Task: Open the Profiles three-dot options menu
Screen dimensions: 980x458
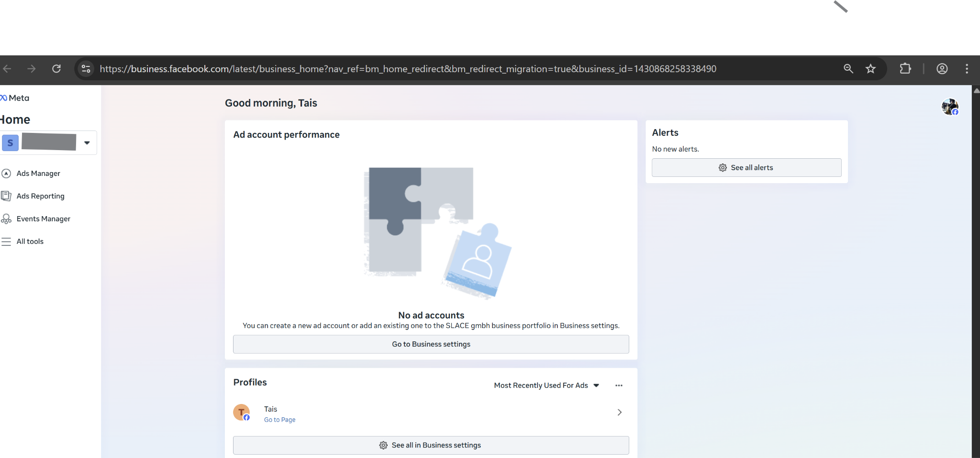Action: click(619, 385)
